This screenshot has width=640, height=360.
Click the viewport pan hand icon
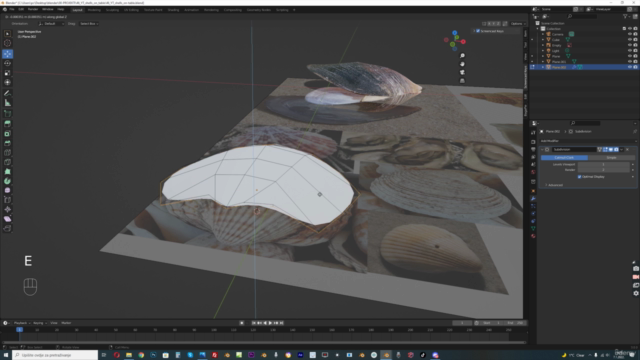(x=462, y=64)
